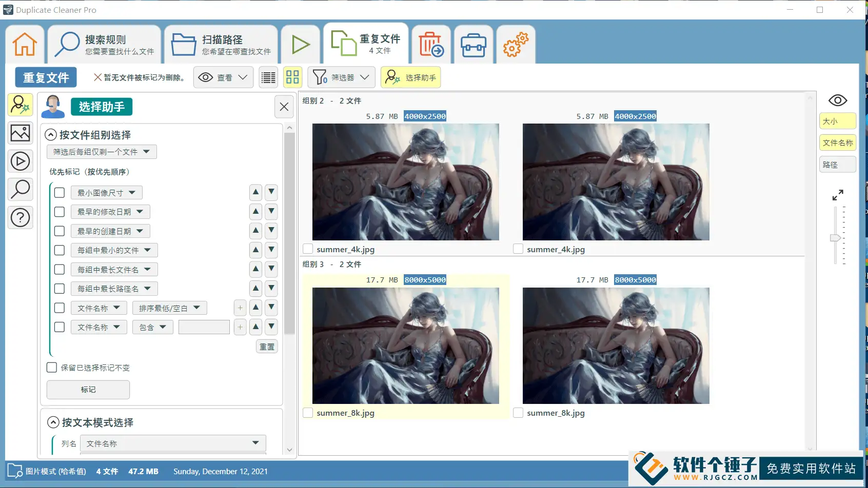Viewport: 868px width, 488px height.
Task: Open the 包含 condition dropdown
Action: (x=152, y=327)
